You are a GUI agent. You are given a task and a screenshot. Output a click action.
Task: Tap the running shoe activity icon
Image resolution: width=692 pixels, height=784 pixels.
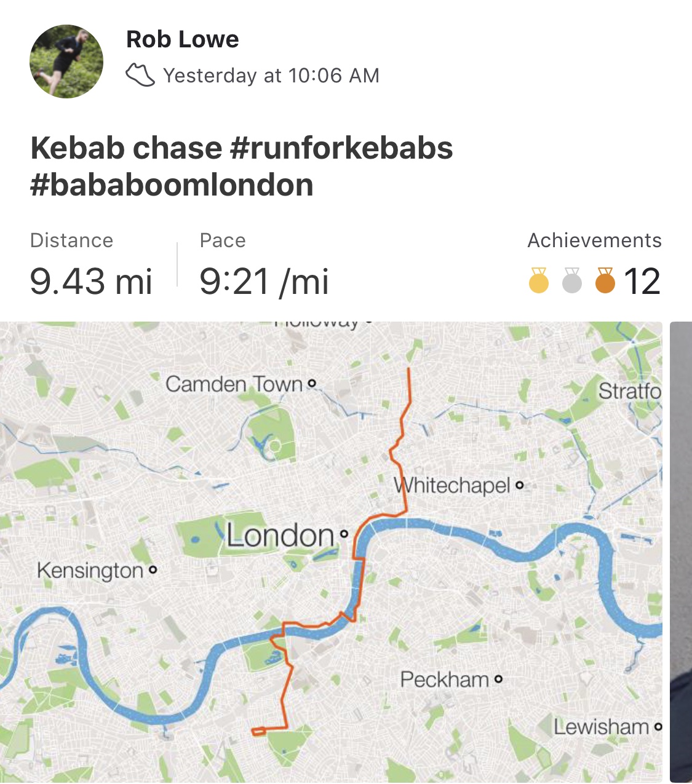(x=140, y=76)
